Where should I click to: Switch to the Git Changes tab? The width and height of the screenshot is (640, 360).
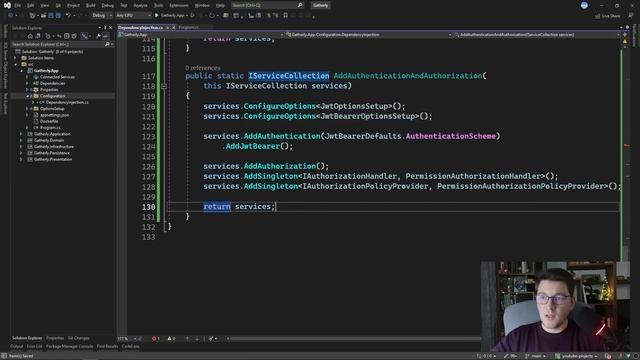point(78,338)
